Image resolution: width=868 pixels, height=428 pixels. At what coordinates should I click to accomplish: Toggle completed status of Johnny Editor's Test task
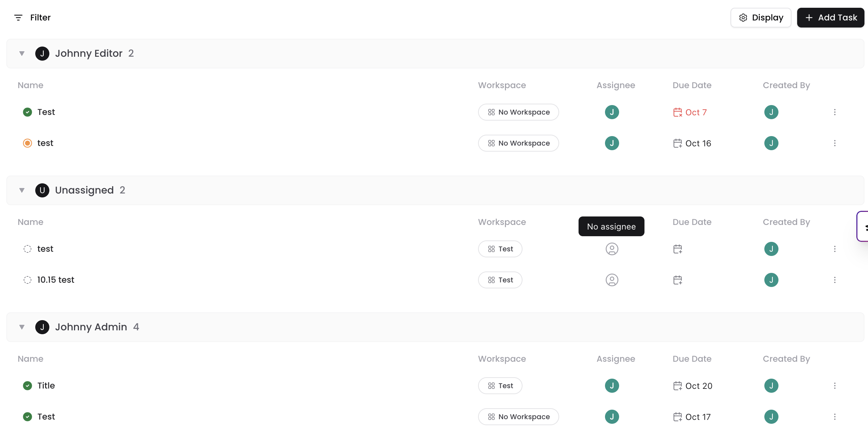[27, 112]
